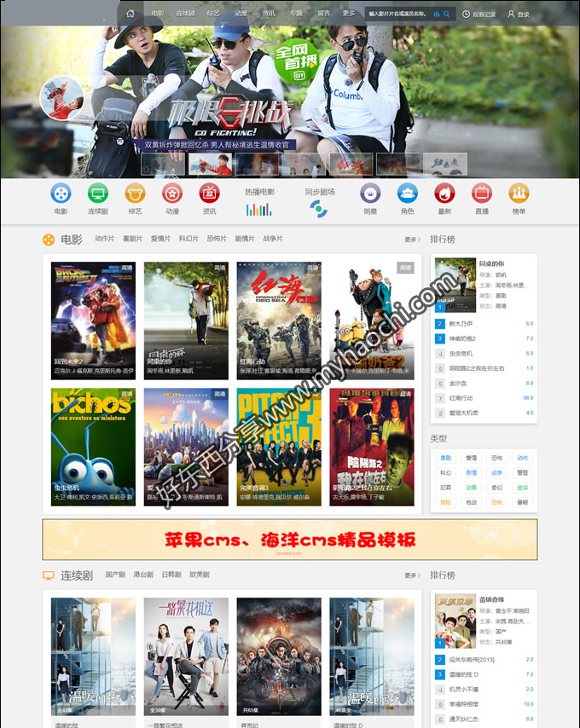Select 电影 in top navigation
Screen dimensions: 580x728
pyautogui.click(x=158, y=14)
